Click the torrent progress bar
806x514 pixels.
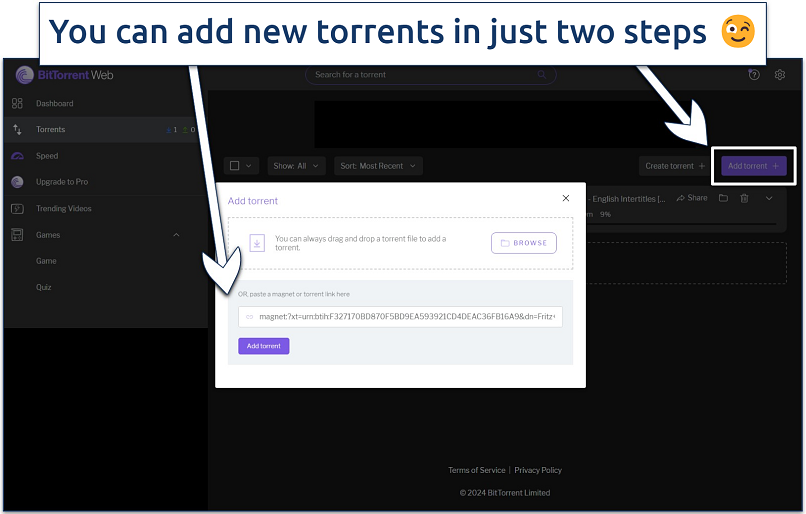(x=682, y=224)
